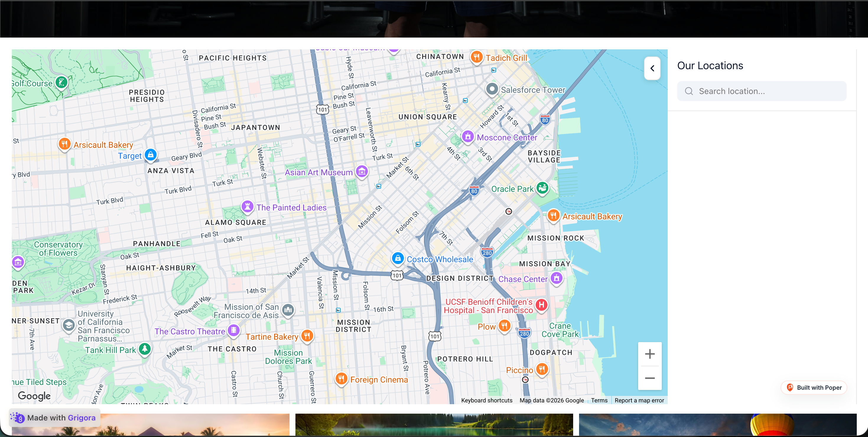
Task: Click the Google logo on the map
Action: [x=34, y=396]
